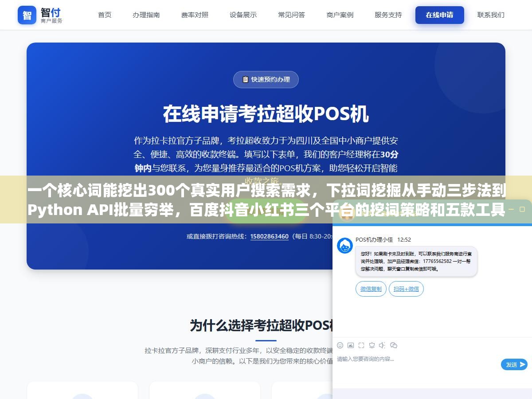532x399 pixels.
Task: Click the screenshot capture icon in chat
Action: pyautogui.click(x=361, y=345)
